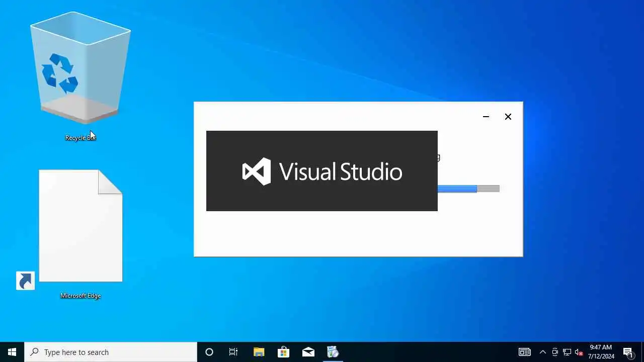
Task: Open the Action Center notifications icon
Action: tap(628, 352)
